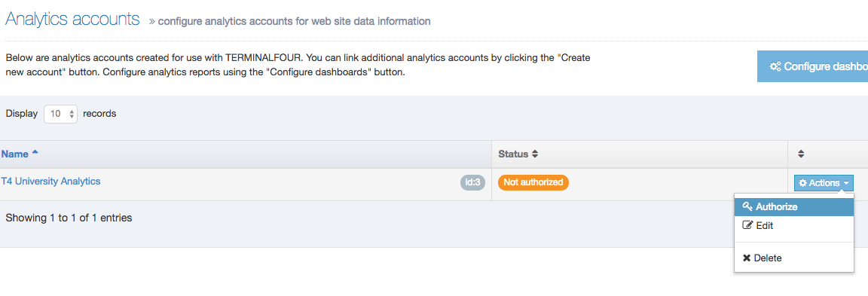Click the key icon beside Authorize
868x296 pixels.
747,206
